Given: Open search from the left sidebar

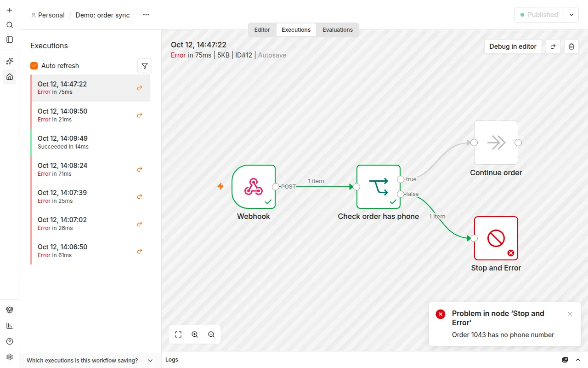Looking at the screenshot, I should click(10, 25).
